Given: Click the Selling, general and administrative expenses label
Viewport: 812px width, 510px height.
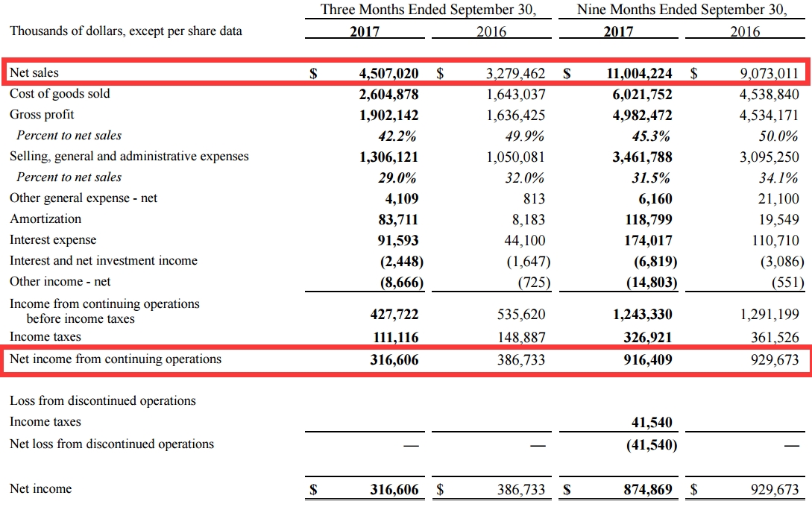Looking at the screenshot, I should pos(129,157).
